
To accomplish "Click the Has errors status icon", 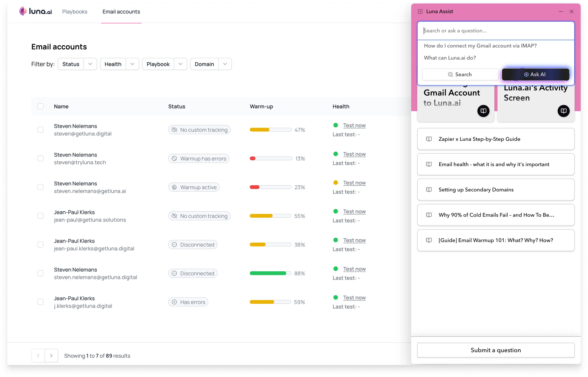I will click(174, 302).
